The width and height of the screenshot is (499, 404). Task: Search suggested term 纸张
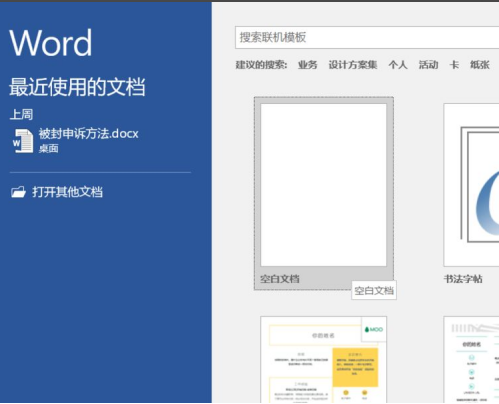(480, 65)
